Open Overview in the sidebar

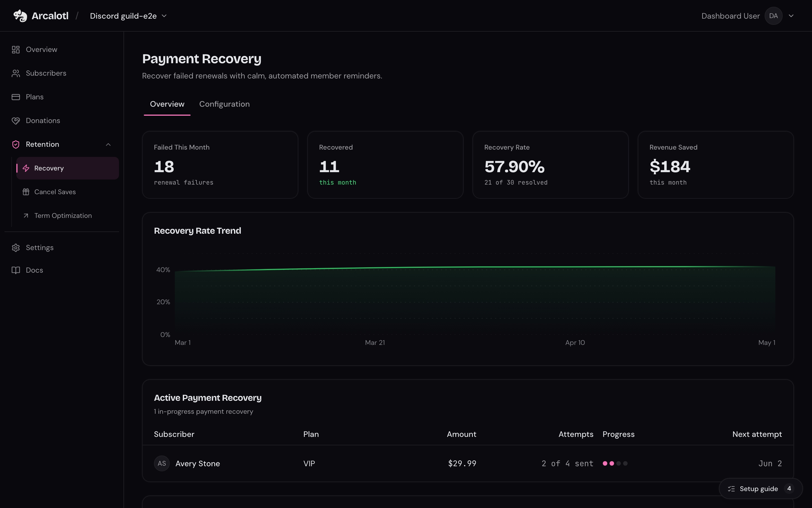click(x=62, y=50)
